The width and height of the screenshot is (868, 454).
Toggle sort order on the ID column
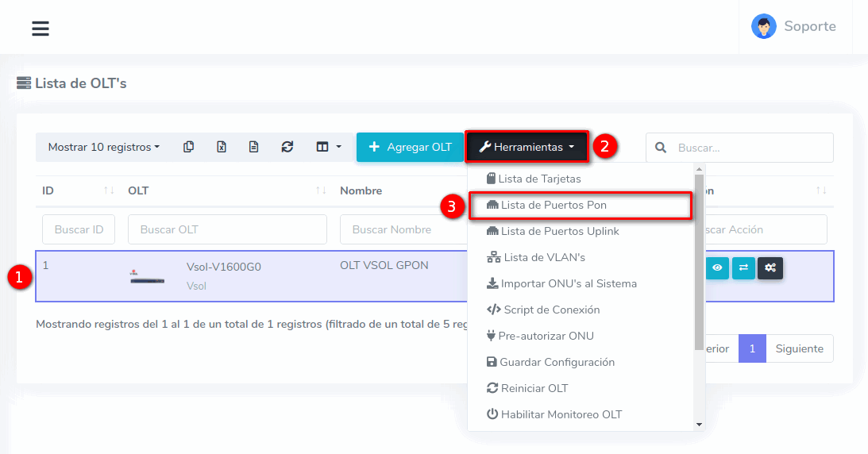tap(109, 190)
